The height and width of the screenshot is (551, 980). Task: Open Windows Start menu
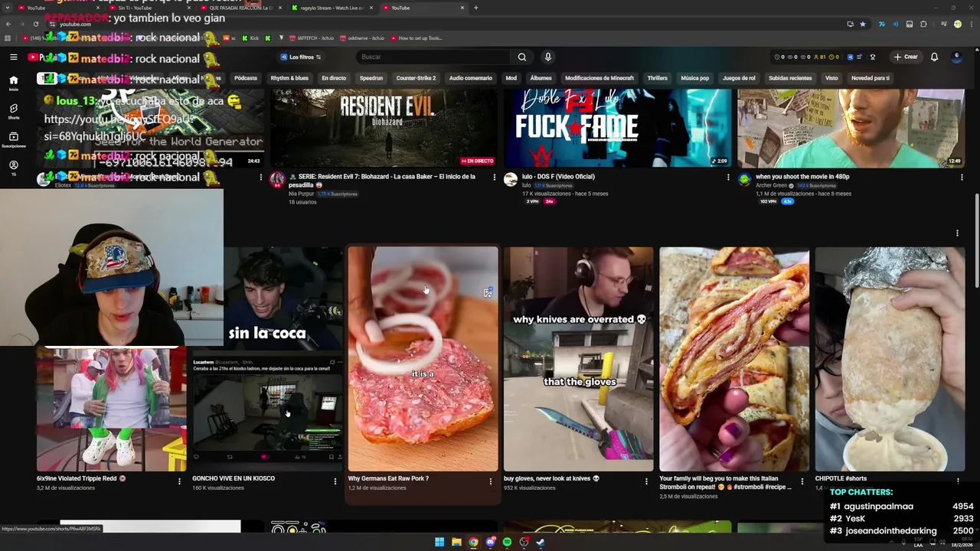[x=439, y=542]
